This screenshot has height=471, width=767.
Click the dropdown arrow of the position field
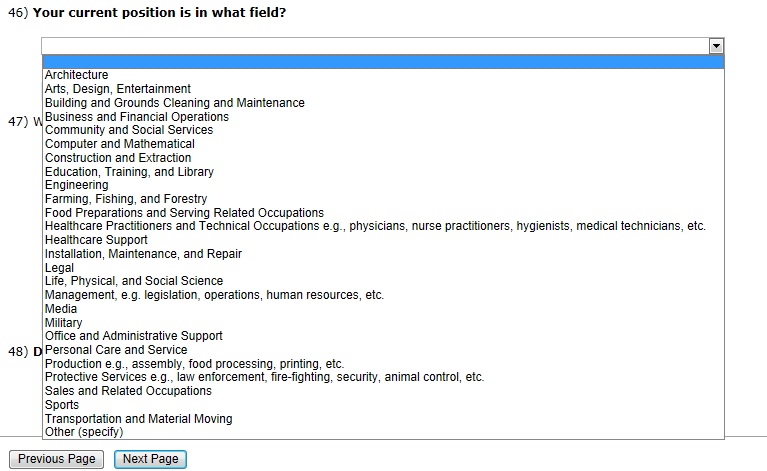pyautogui.click(x=715, y=46)
